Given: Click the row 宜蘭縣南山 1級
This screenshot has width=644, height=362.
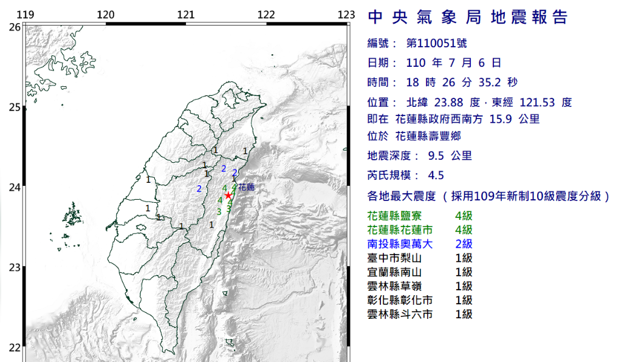Looking at the screenshot, I should pos(420,272).
